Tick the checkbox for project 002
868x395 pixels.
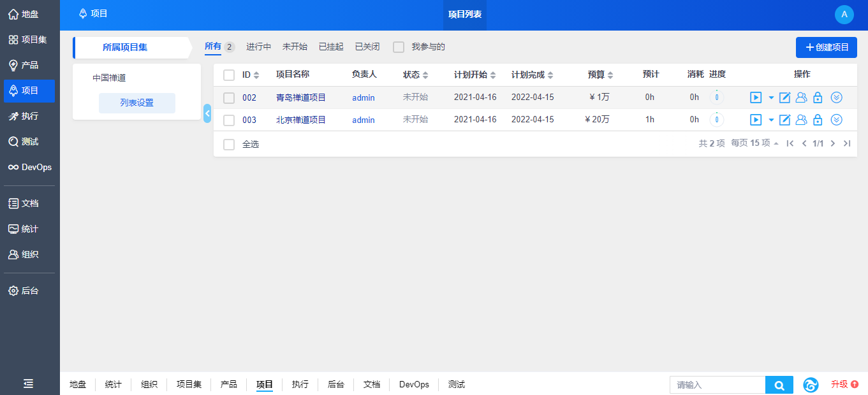tap(229, 98)
